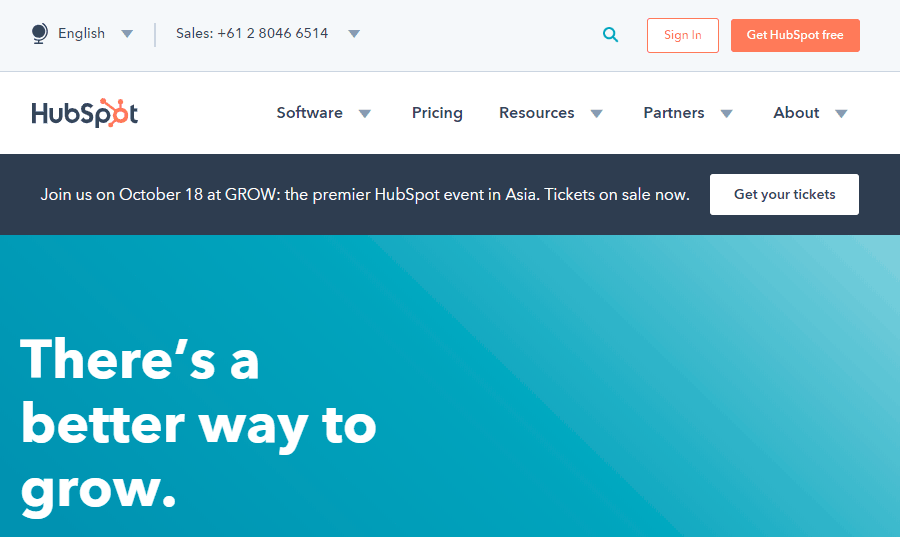Click the Get your tickets button
Viewport: 900px width, 537px height.
tap(784, 194)
